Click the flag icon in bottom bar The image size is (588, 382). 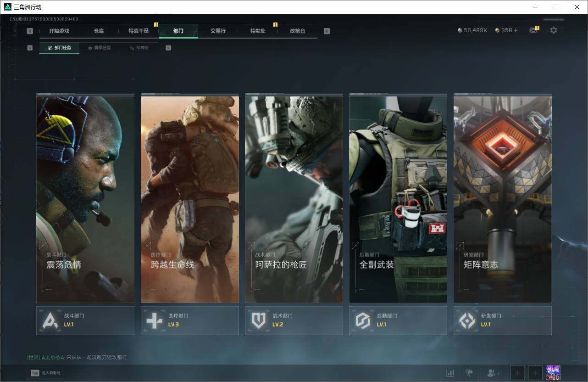(469, 373)
